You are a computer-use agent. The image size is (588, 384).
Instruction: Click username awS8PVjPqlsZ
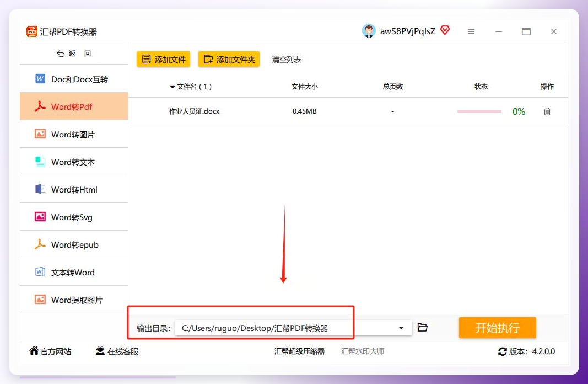tap(408, 31)
